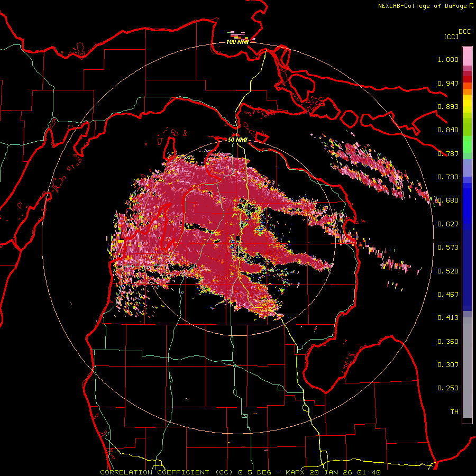This screenshot has width=476, height=476.
Task: Select the 0.360 legend value
Action: (x=448, y=342)
